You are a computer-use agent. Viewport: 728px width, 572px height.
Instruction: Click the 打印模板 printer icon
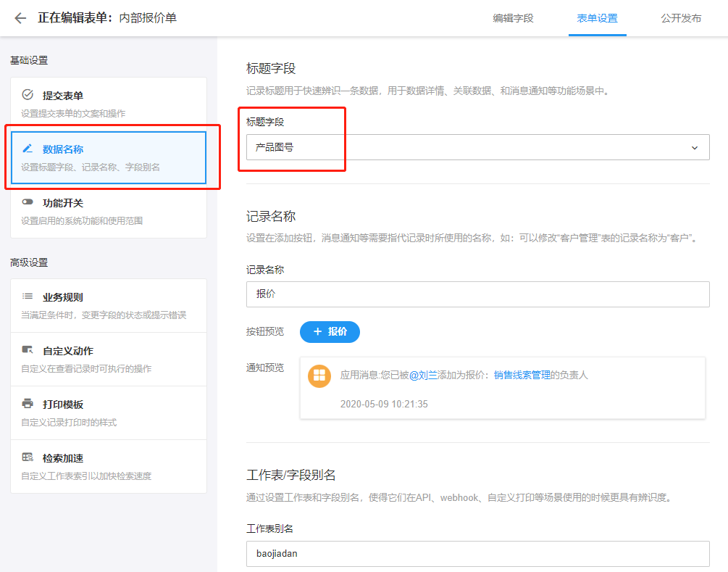pyautogui.click(x=28, y=404)
